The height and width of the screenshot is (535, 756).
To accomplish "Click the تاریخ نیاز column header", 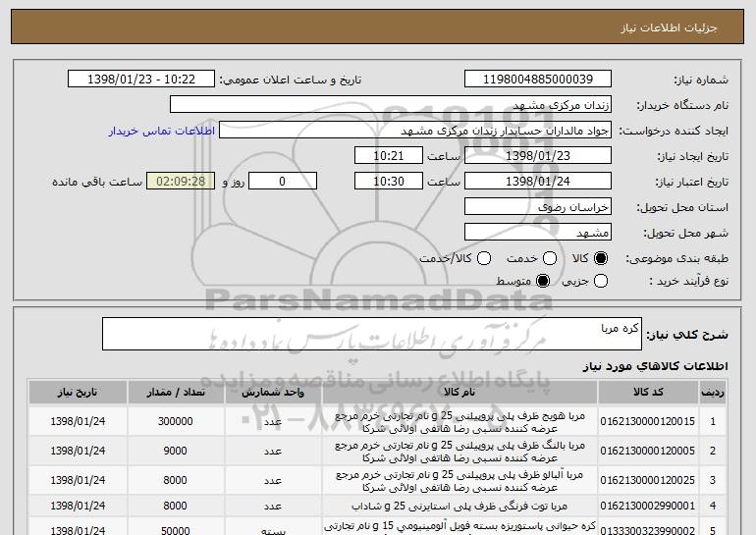I will 78,393.
